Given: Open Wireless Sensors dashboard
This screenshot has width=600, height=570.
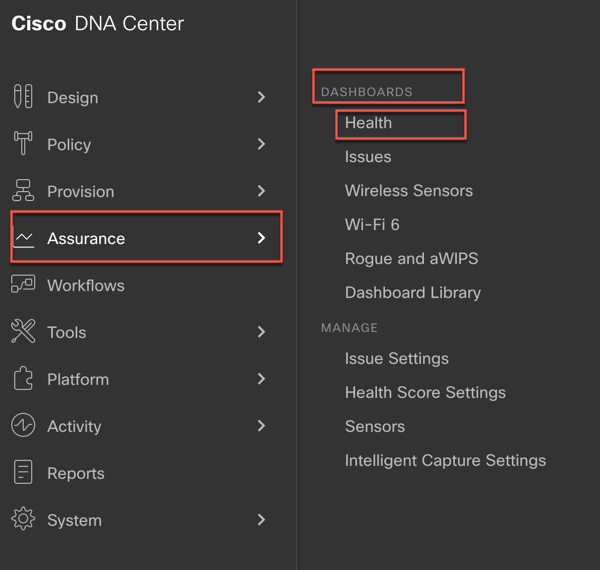Looking at the screenshot, I should coord(409,191).
